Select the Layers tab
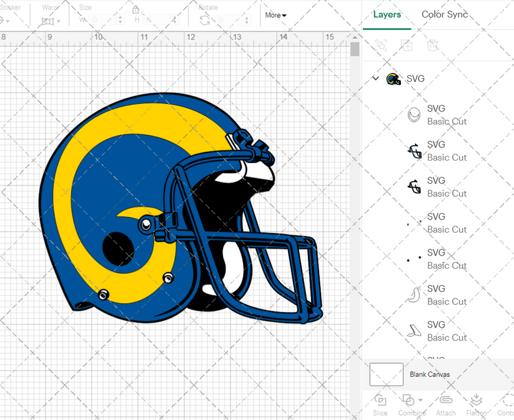 point(387,14)
